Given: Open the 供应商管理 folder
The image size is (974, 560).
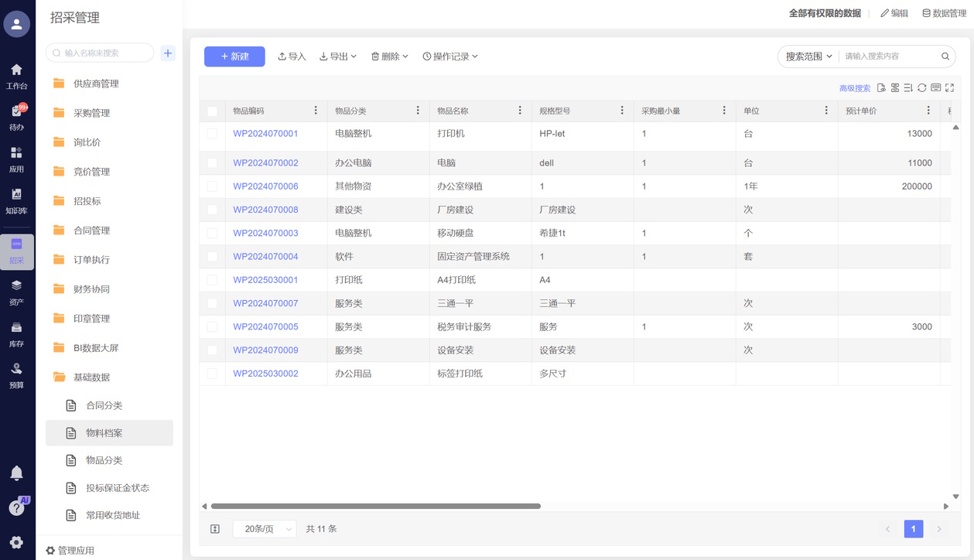Looking at the screenshot, I should coord(96,84).
